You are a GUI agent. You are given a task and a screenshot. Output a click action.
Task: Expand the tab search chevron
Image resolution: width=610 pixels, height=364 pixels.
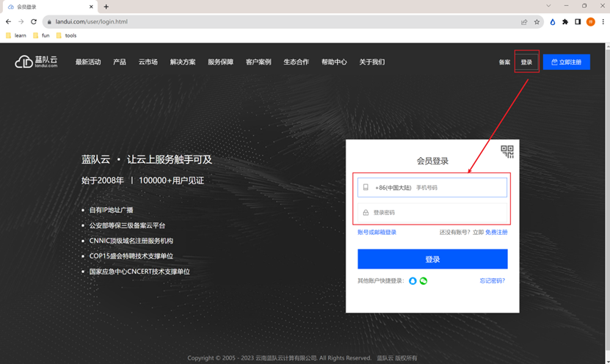pyautogui.click(x=548, y=6)
